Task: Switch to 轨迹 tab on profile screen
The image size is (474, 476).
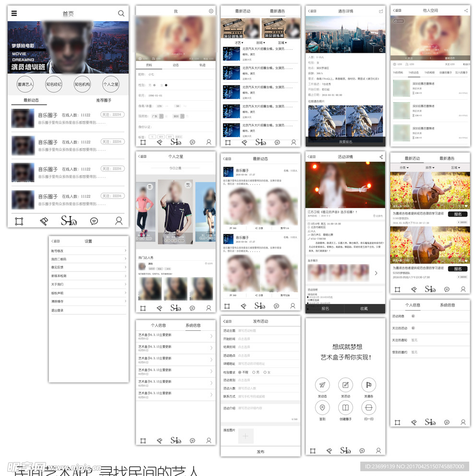Action: pos(202,65)
